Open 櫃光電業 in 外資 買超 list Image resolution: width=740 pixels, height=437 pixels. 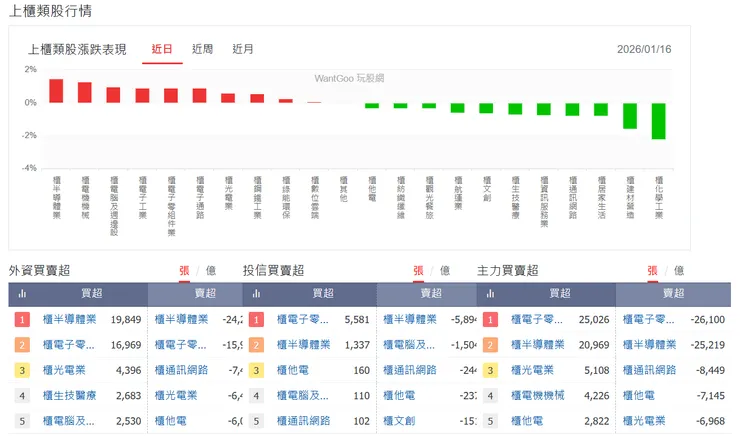64,370
